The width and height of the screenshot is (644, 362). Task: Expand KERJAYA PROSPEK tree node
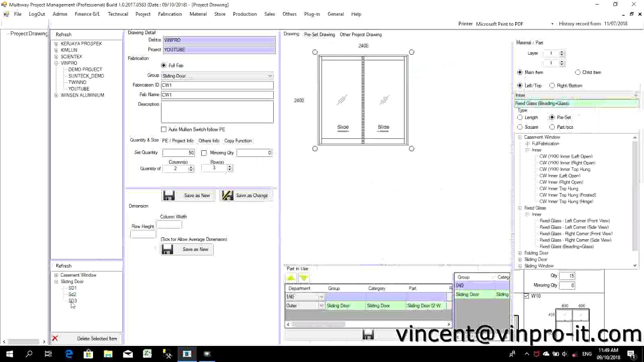pos(56,44)
